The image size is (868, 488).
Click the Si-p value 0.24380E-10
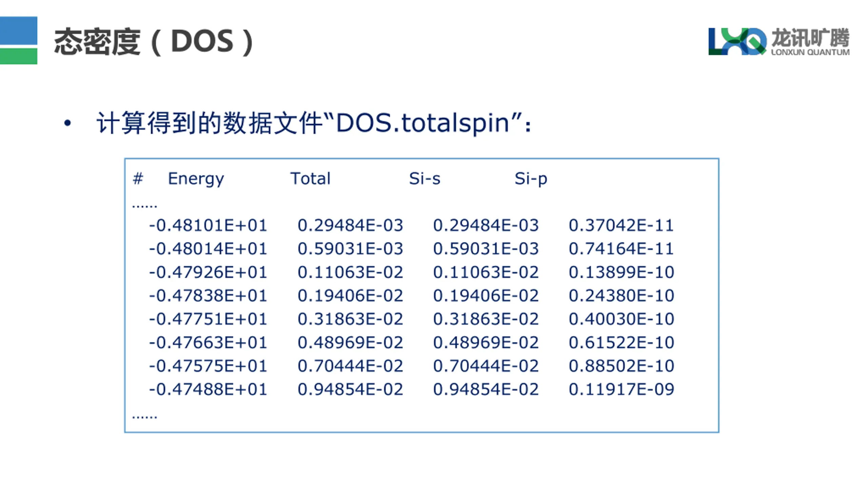[622, 296]
